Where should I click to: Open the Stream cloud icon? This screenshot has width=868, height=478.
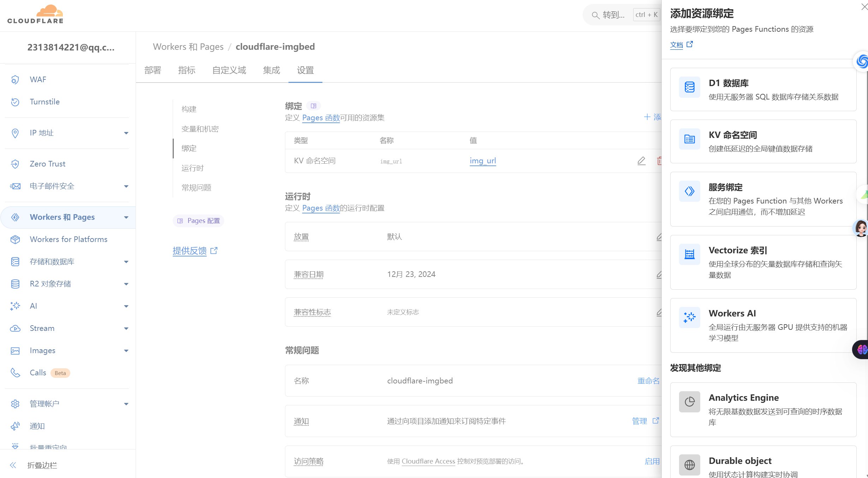pyautogui.click(x=15, y=328)
